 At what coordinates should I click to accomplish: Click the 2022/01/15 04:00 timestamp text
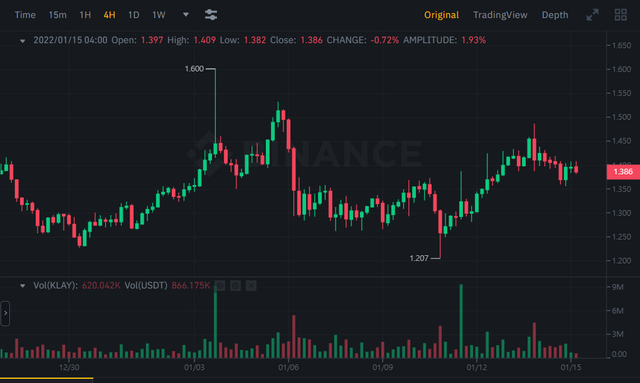tap(70, 40)
